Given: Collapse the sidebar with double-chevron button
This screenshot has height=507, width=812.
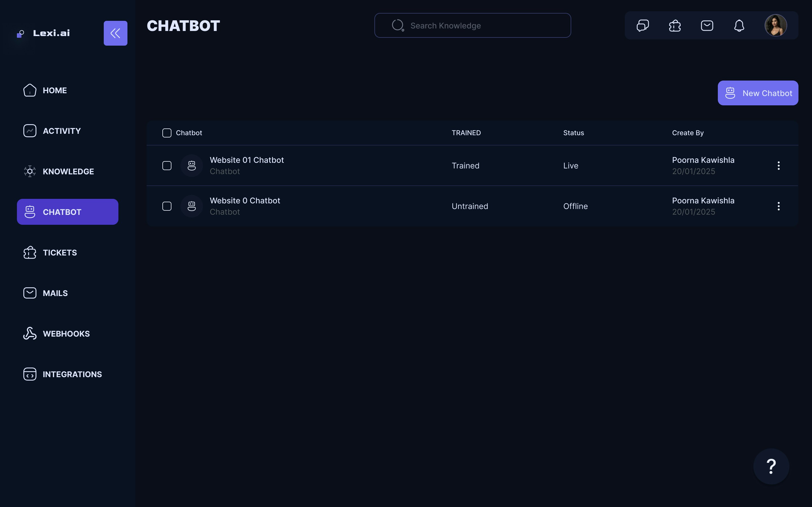Looking at the screenshot, I should pyautogui.click(x=115, y=33).
